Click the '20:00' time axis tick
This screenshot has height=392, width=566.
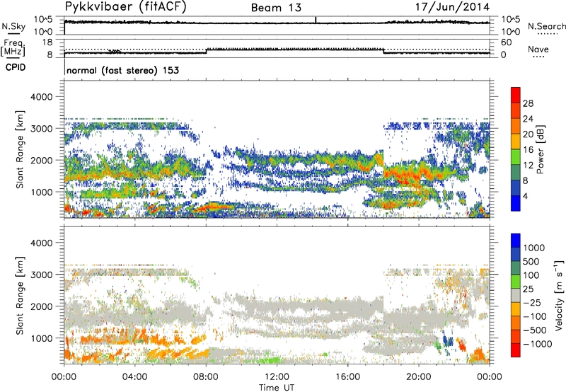(419, 377)
